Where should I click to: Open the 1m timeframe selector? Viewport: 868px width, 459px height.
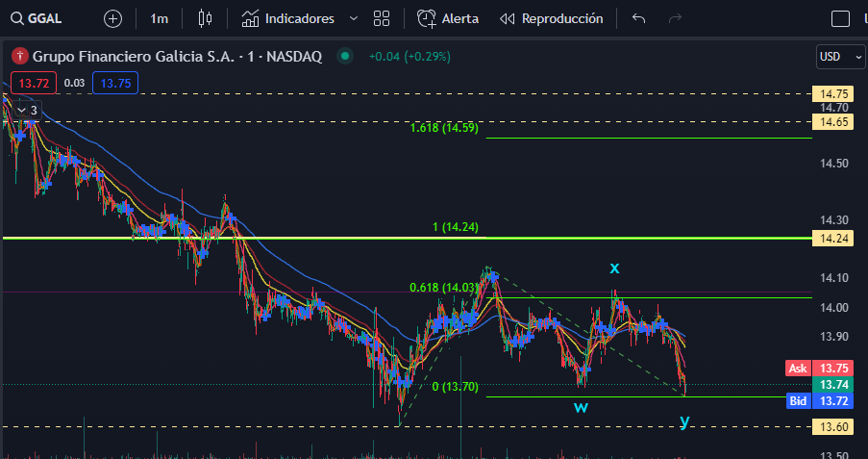pos(159,19)
